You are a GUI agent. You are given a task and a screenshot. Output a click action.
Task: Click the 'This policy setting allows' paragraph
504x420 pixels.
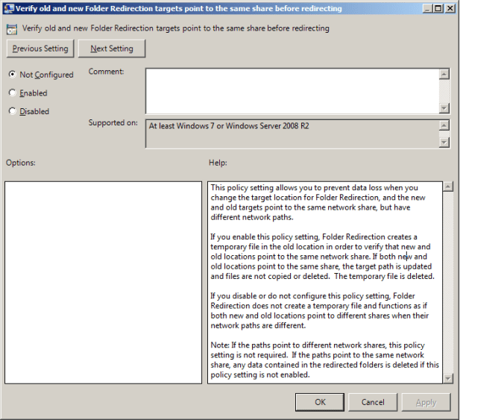[x=318, y=202]
